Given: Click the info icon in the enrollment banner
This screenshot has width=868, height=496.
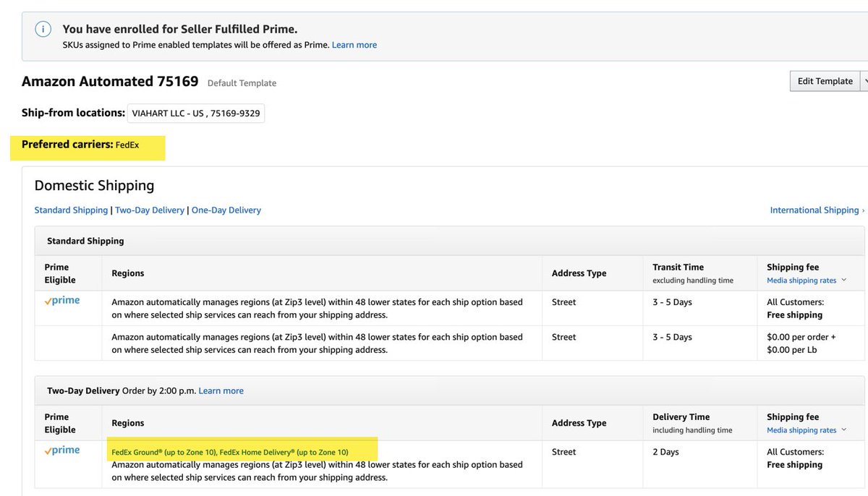Looking at the screenshot, I should pyautogui.click(x=43, y=30).
